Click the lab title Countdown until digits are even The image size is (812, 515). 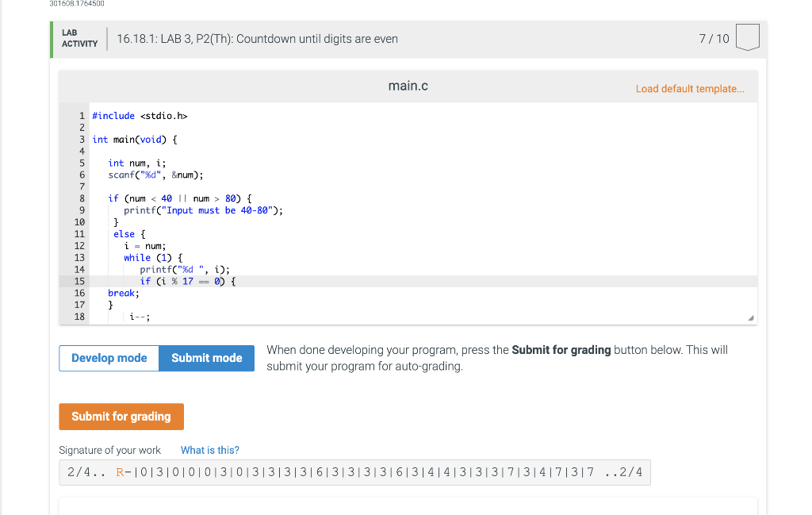[x=258, y=39]
